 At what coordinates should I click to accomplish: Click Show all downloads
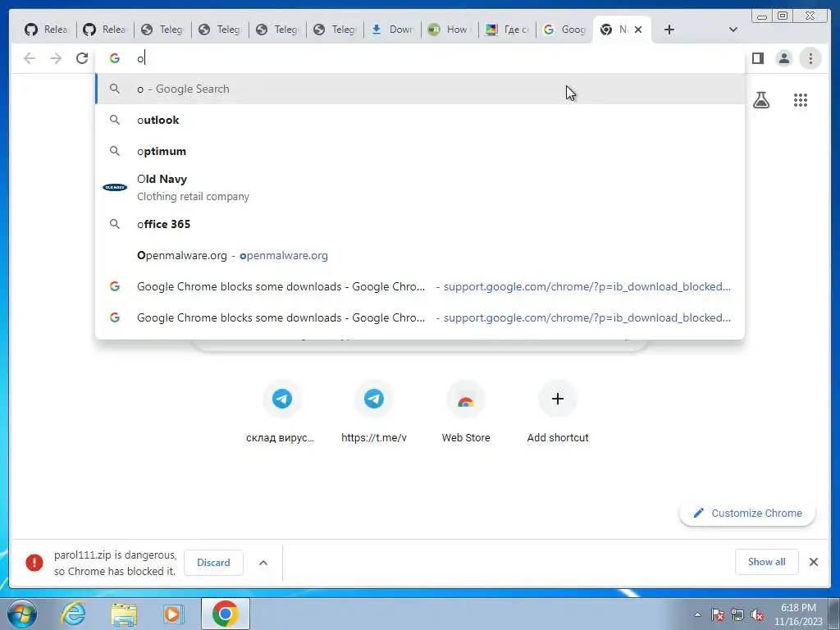pos(767,561)
